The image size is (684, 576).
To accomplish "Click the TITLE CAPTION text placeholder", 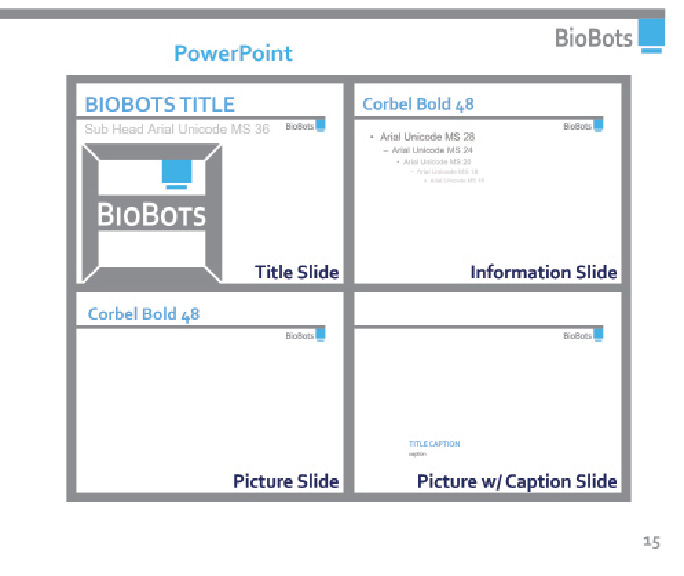I will tap(434, 444).
